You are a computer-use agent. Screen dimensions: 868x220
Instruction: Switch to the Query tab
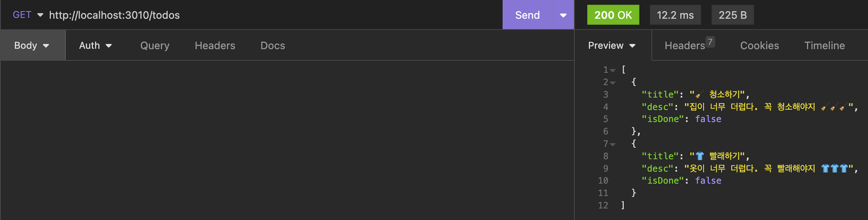click(x=155, y=45)
